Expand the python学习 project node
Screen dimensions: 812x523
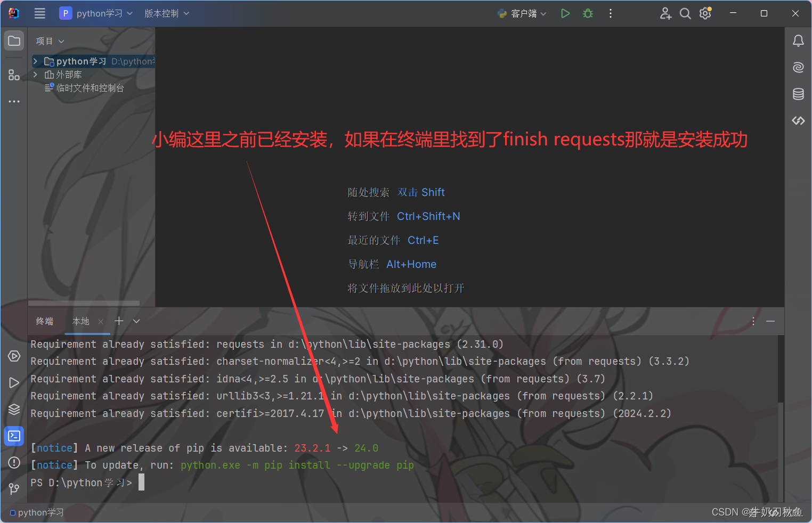tap(35, 61)
